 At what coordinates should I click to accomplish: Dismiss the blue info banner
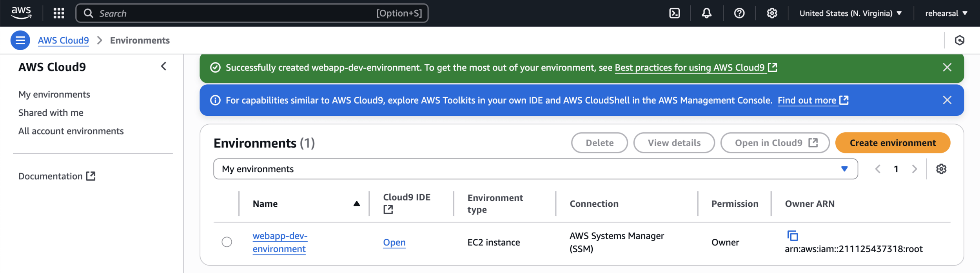[947, 100]
